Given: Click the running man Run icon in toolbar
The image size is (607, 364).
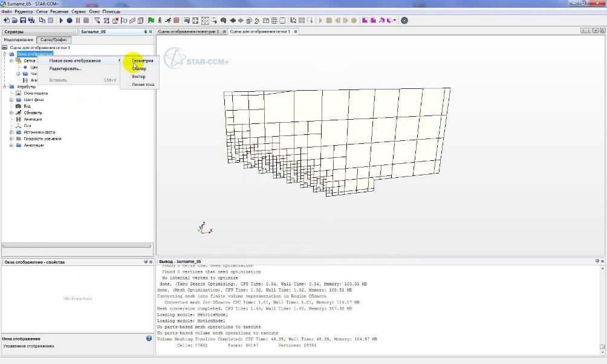Looking at the screenshot, I should 167,21.
